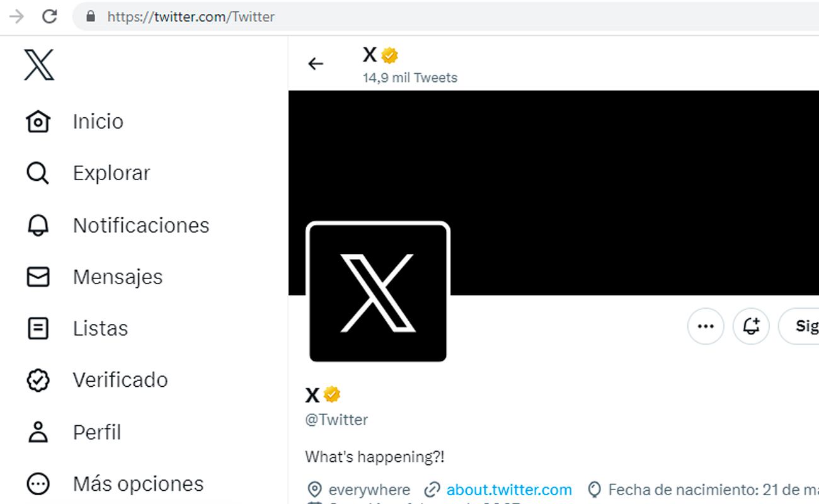Open the three-dot more options menu
The image size is (819, 504).
tap(705, 326)
